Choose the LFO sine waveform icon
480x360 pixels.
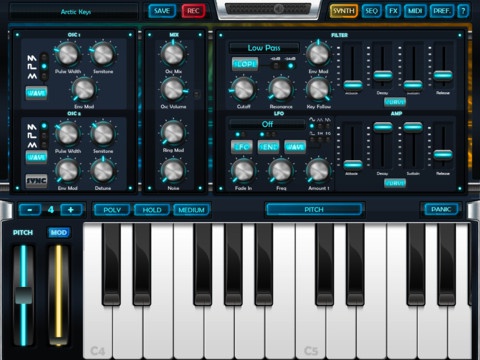tap(312, 119)
